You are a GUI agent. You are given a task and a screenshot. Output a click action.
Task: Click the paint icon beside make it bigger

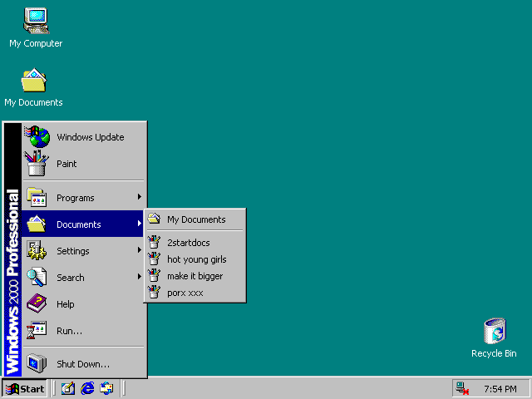[x=154, y=275]
